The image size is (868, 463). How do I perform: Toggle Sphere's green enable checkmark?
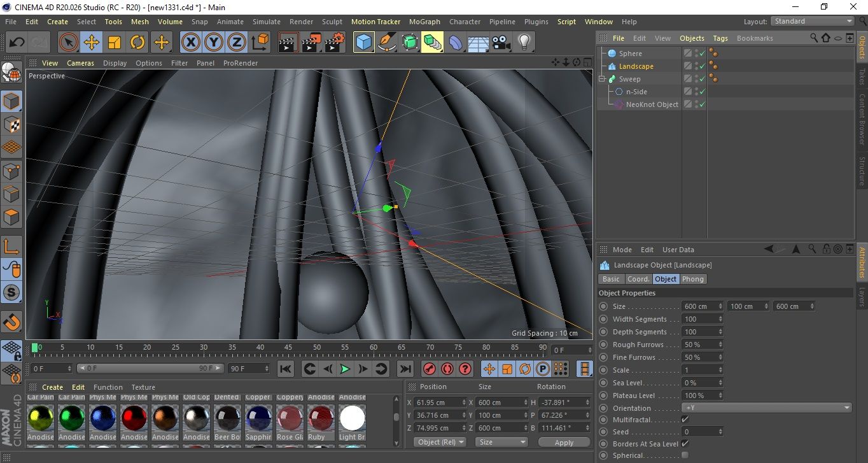tap(703, 54)
